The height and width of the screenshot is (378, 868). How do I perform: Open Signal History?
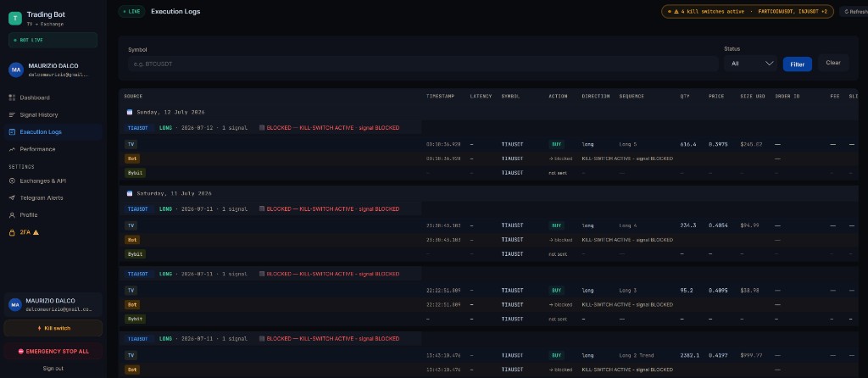[x=39, y=114]
